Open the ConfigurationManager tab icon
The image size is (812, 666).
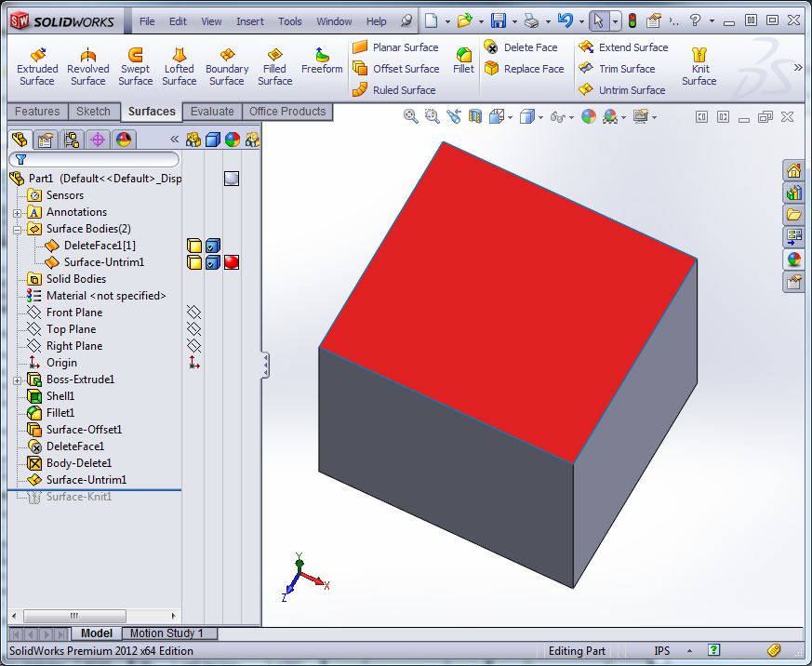pyautogui.click(x=71, y=140)
